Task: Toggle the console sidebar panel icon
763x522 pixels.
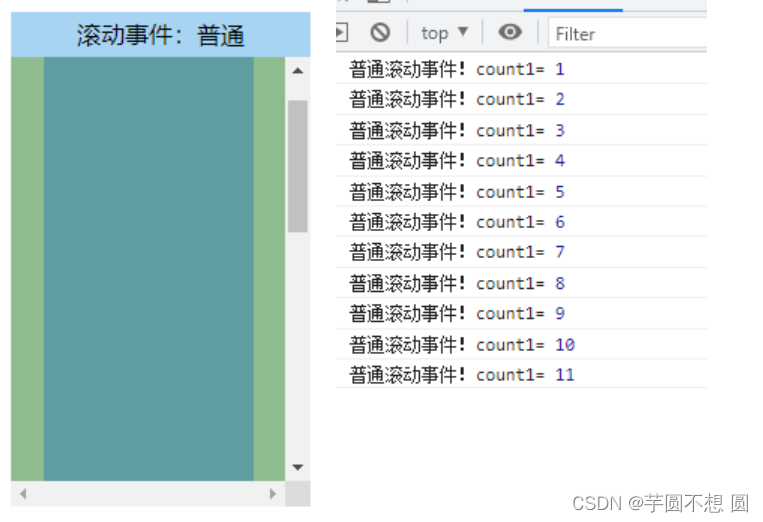Action: (342, 33)
